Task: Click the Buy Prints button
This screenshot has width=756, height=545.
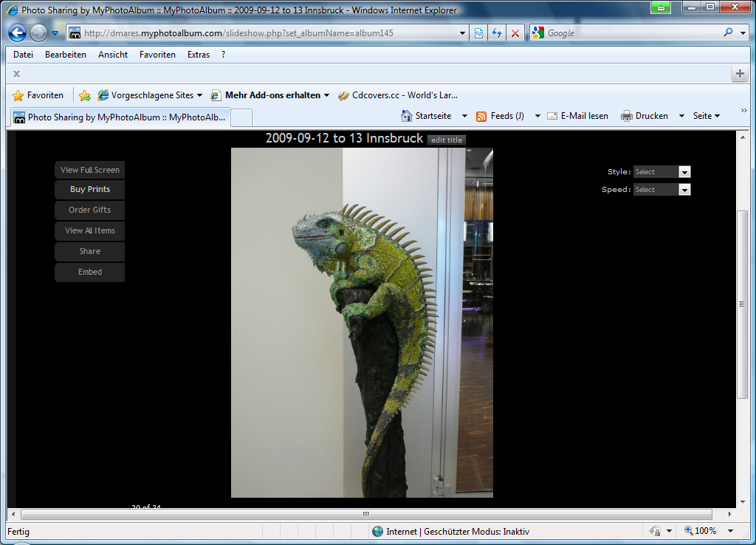Action: pos(90,190)
